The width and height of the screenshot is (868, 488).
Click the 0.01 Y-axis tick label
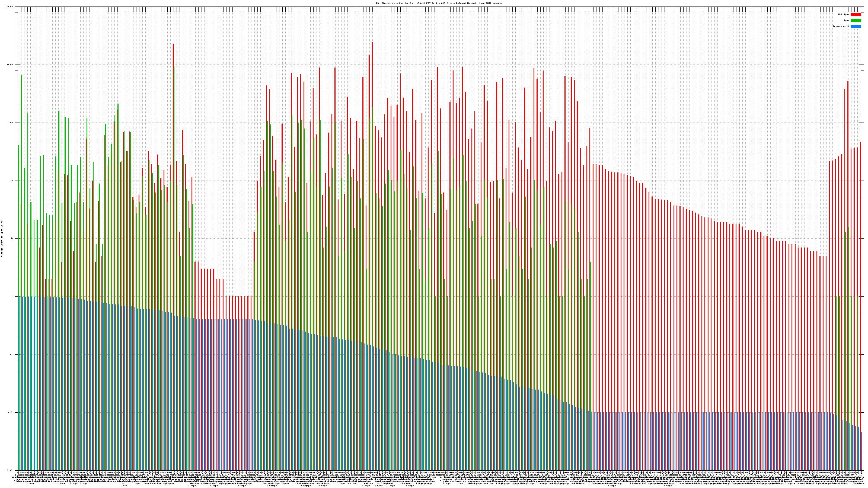coord(11,412)
